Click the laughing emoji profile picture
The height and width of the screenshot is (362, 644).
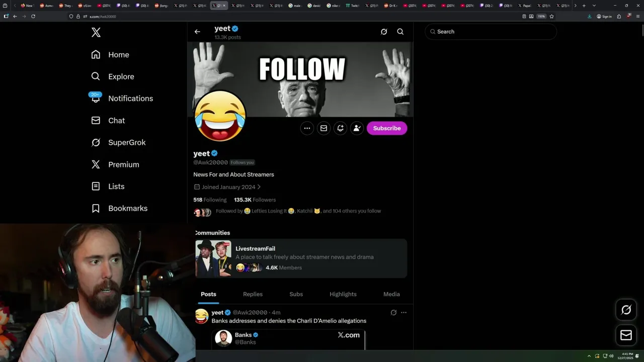pos(220,117)
